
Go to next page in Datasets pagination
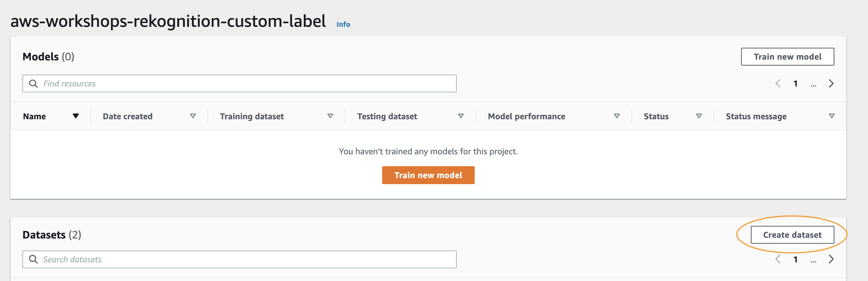(x=831, y=259)
